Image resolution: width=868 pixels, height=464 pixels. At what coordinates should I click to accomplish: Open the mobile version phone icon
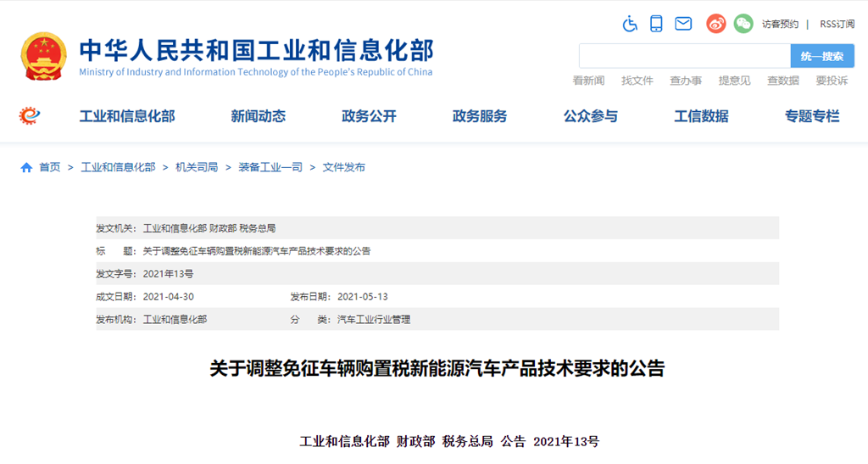pos(656,24)
